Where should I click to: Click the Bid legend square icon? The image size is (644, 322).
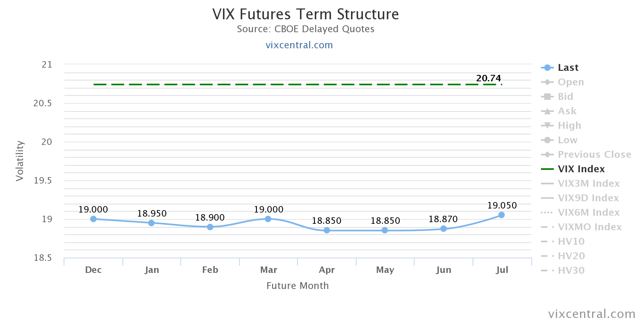(547, 97)
